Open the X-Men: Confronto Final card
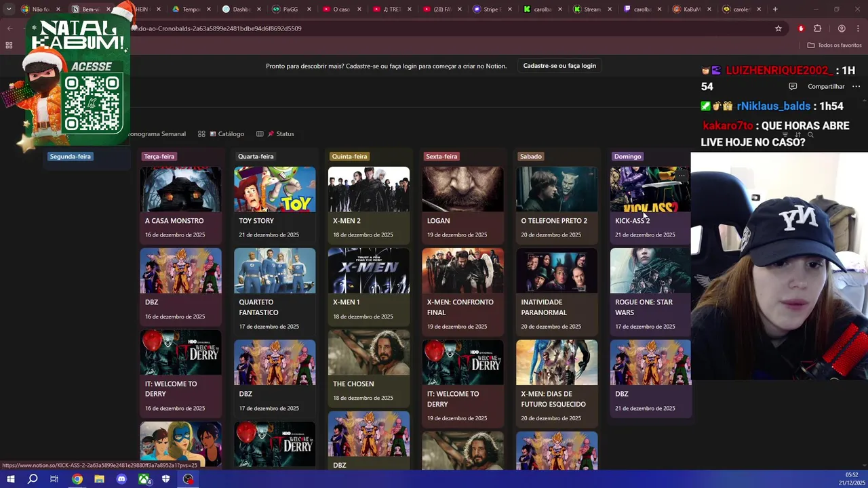 pyautogui.click(x=463, y=291)
